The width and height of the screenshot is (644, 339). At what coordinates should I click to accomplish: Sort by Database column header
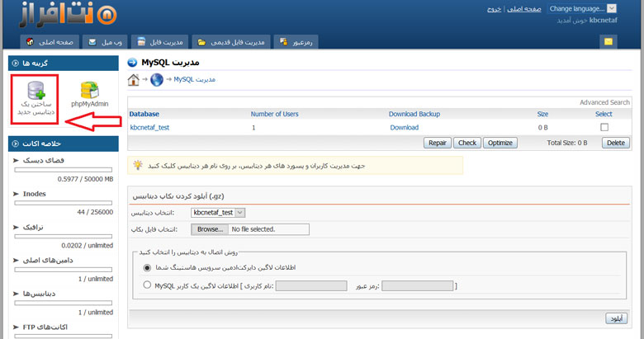click(x=144, y=114)
